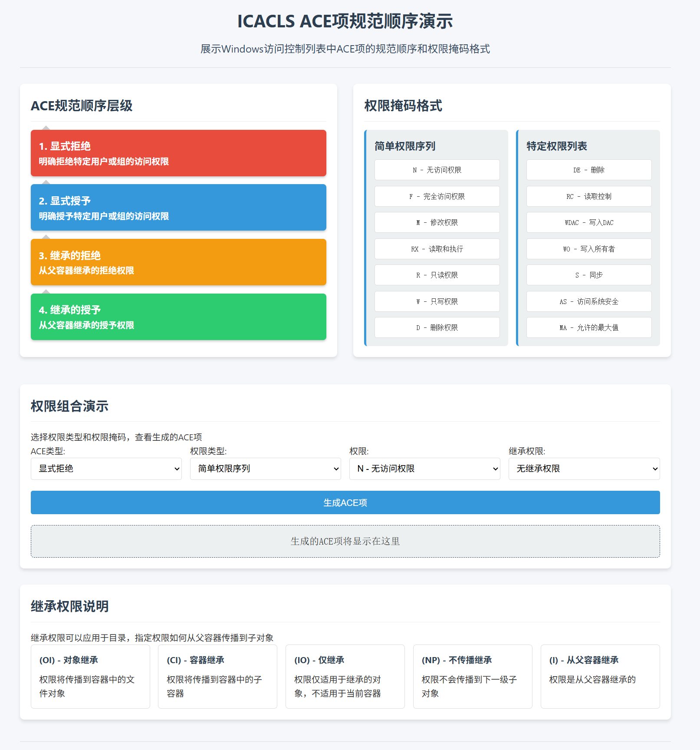Click the 权限掩码格式 section heading
The height and width of the screenshot is (750, 700).
pyautogui.click(x=403, y=106)
